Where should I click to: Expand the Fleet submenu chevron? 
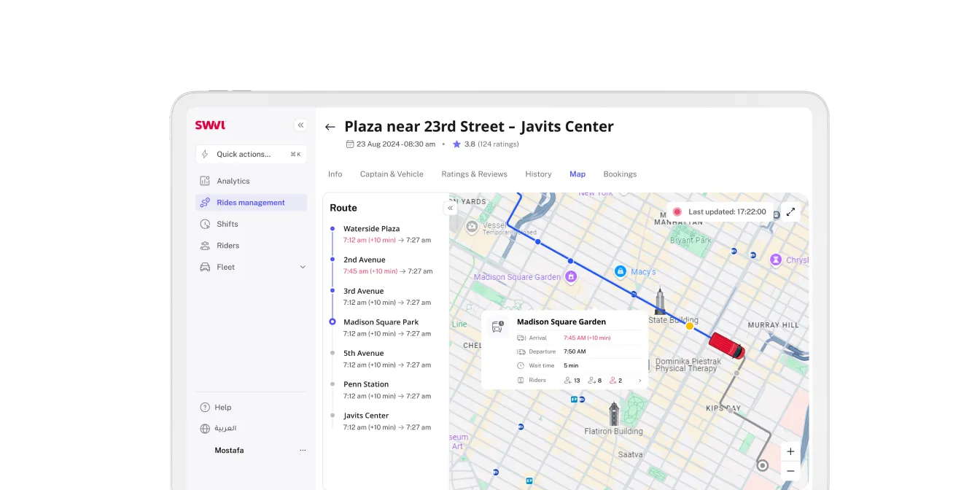303,267
